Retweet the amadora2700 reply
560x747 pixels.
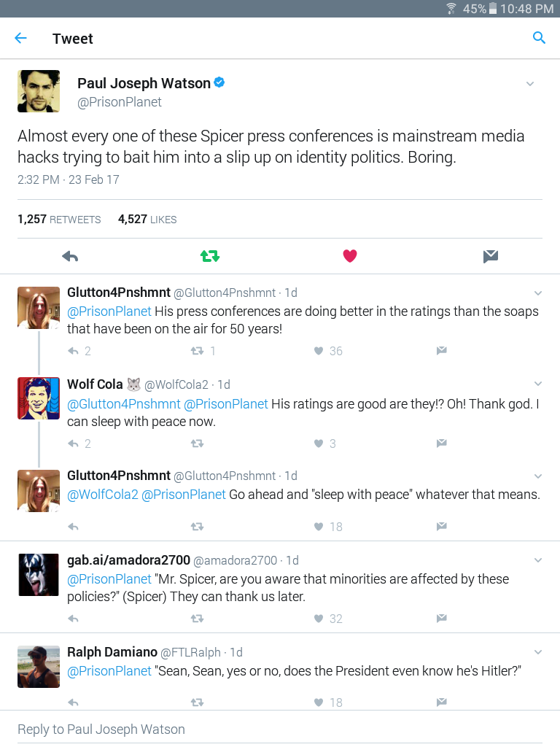pyautogui.click(x=197, y=619)
